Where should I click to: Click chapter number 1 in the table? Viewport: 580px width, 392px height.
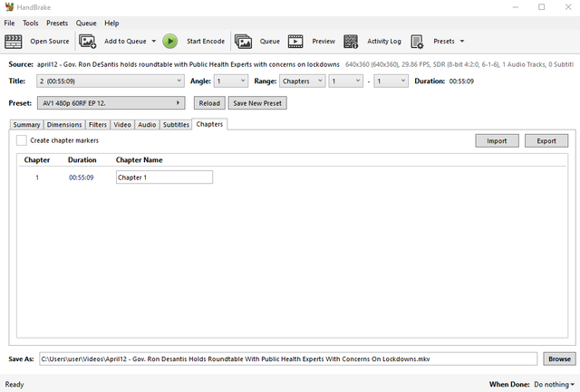(37, 177)
